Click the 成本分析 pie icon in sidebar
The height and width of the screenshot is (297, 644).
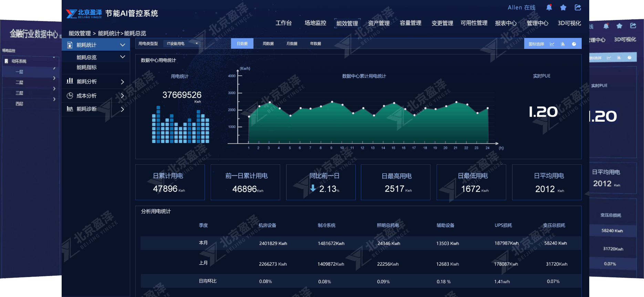point(70,95)
